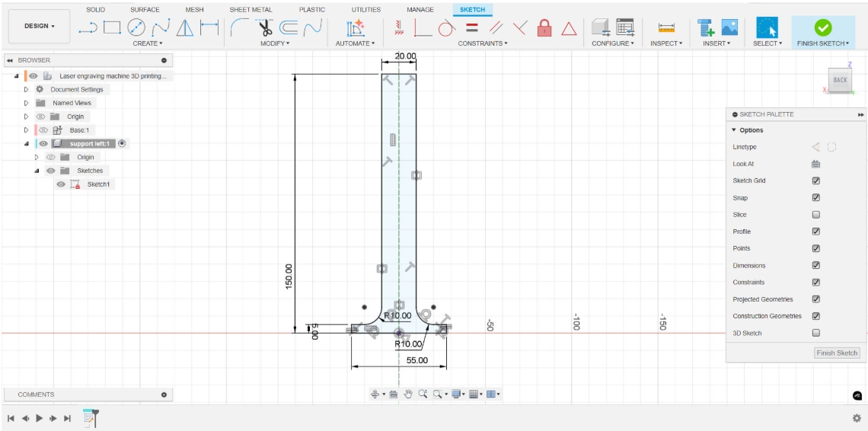This screenshot has height=431, width=868.
Task: Open the Automate tool icon
Action: (x=356, y=27)
